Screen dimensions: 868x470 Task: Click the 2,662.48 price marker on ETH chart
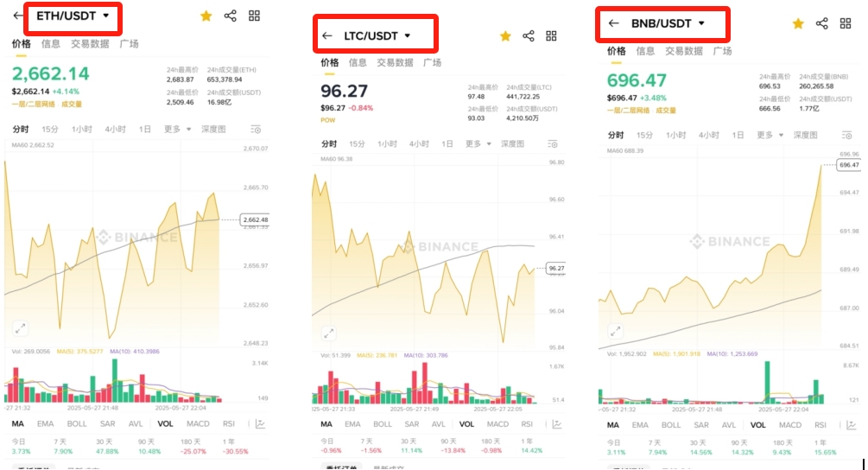(x=255, y=219)
